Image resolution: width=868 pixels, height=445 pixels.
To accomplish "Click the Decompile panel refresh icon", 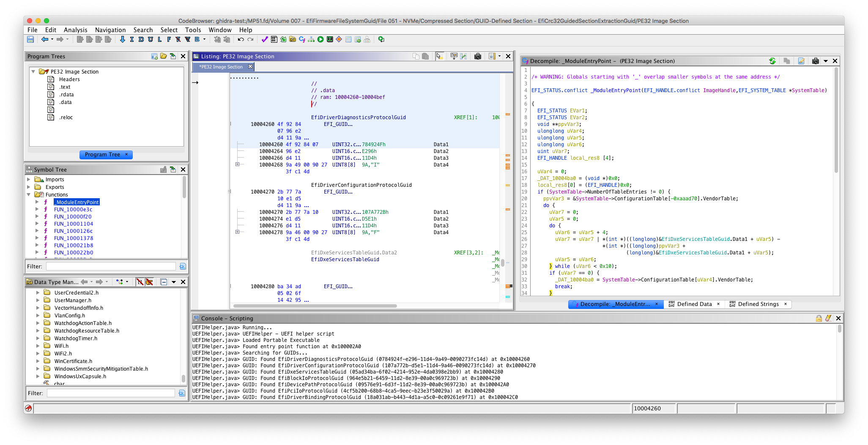I will pos(772,61).
